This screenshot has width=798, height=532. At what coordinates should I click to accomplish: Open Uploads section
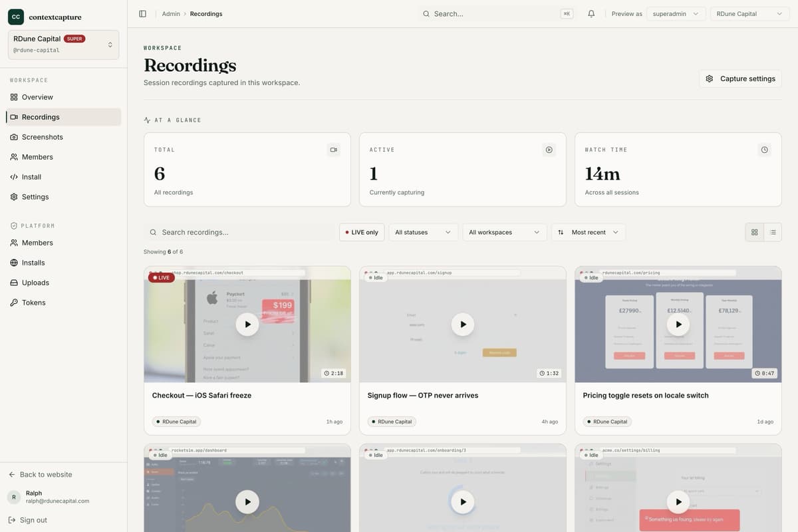(64, 283)
